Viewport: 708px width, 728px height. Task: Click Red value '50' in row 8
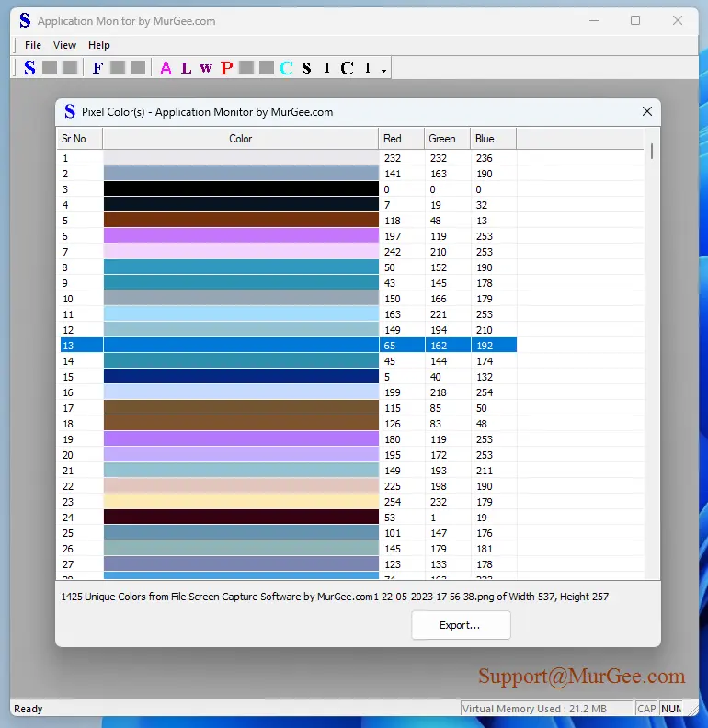pos(389,267)
